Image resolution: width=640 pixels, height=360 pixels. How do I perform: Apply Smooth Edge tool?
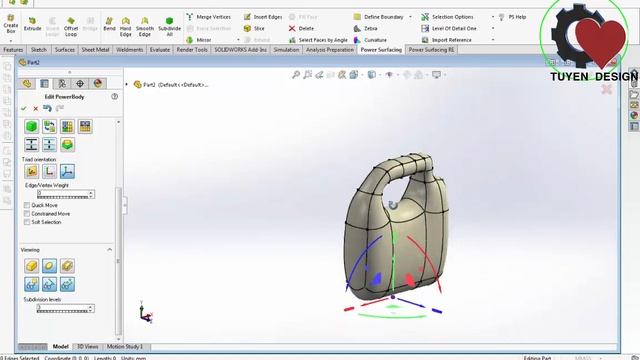(x=145, y=27)
